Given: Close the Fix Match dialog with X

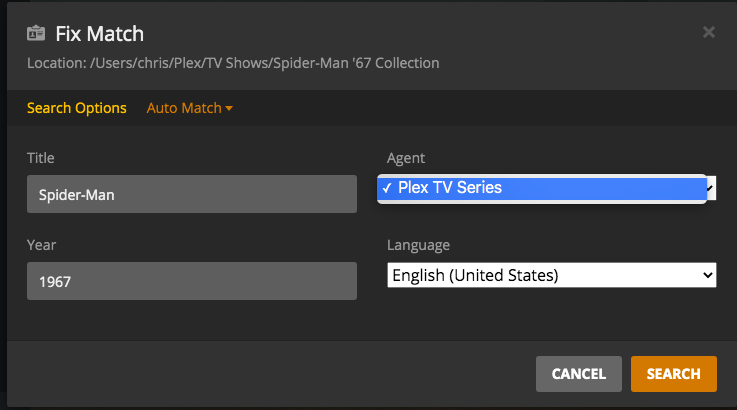Looking at the screenshot, I should [x=709, y=32].
